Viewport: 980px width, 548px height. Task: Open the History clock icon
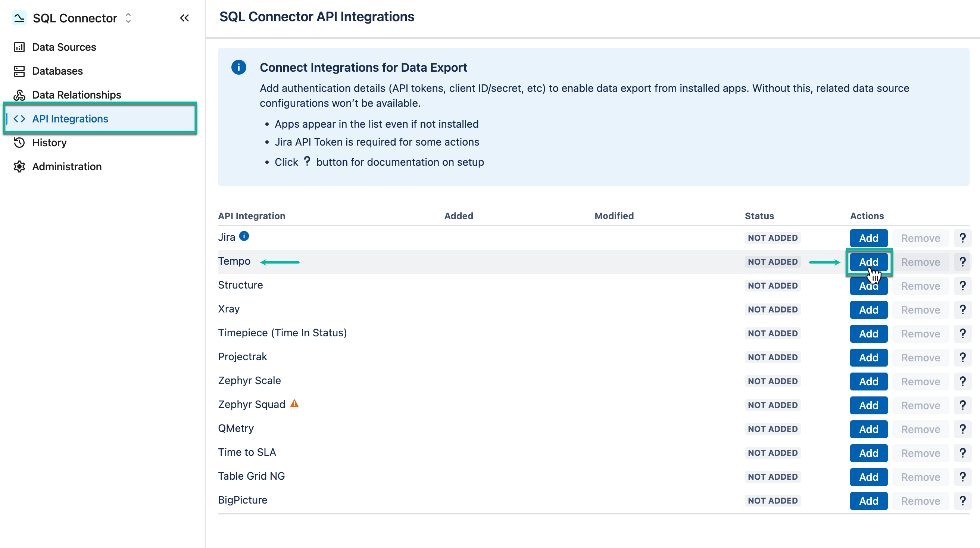(20, 143)
